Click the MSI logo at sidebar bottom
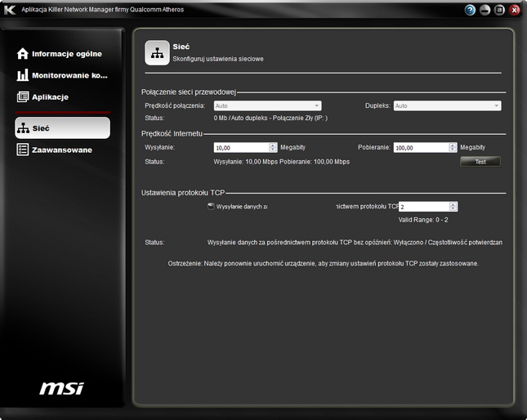 (62, 388)
